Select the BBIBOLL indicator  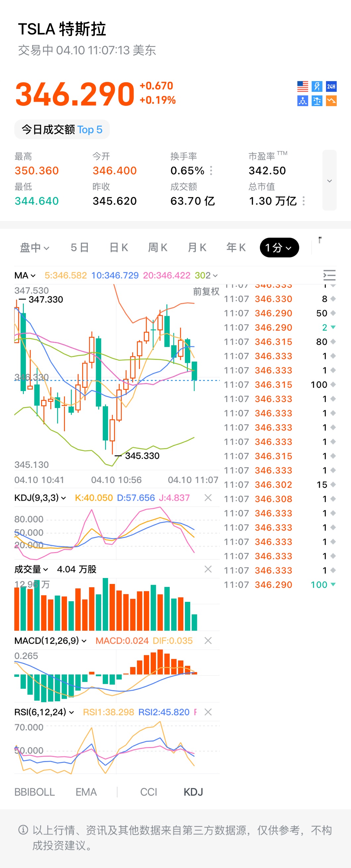[35, 792]
